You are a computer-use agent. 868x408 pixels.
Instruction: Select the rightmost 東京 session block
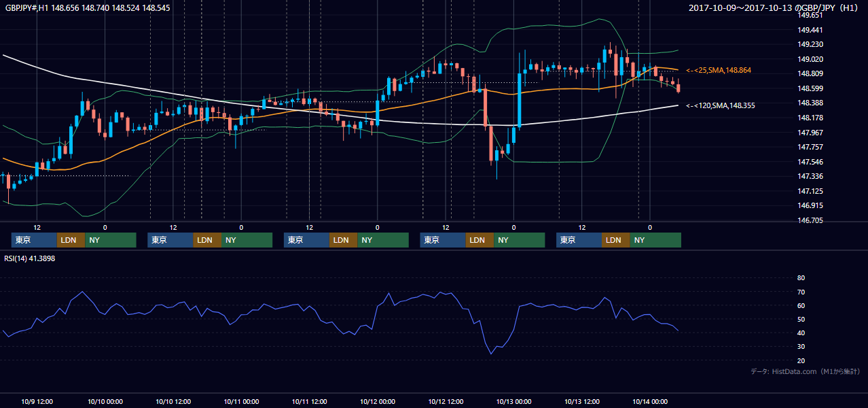click(x=579, y=240)
